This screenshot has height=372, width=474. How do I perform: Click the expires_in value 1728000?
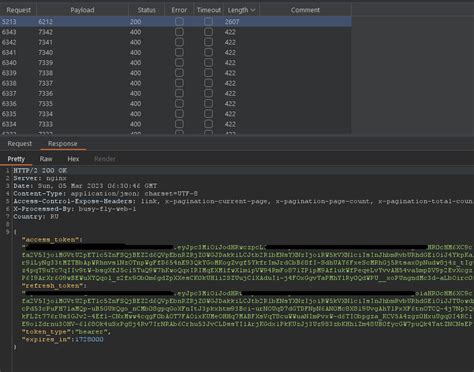(89, 339)
